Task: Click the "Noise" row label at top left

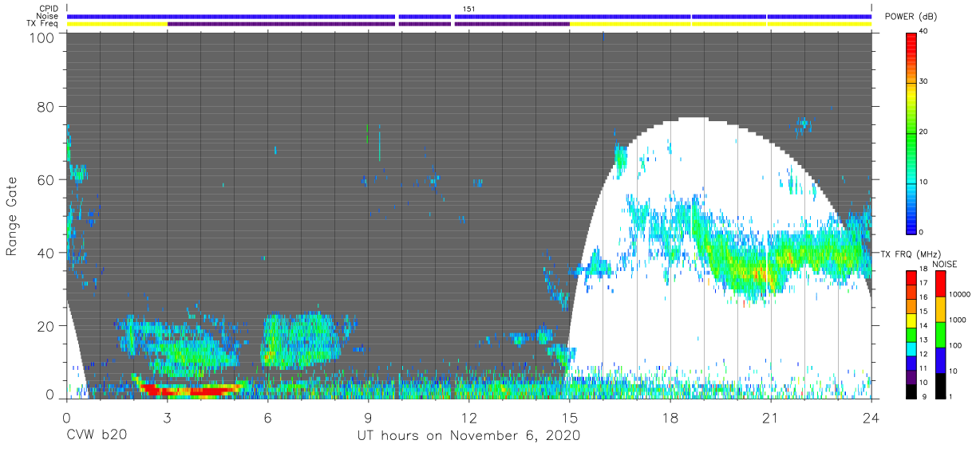Action: 49,16
